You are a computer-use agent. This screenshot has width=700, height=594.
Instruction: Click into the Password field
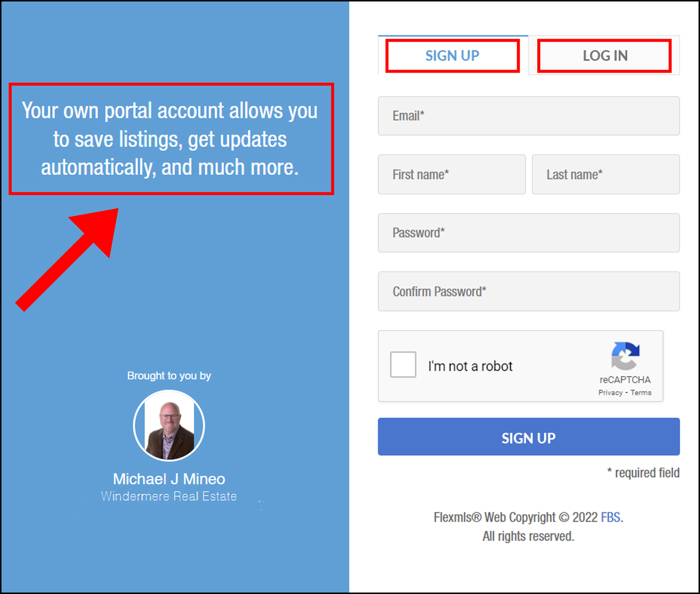(529, 233)
